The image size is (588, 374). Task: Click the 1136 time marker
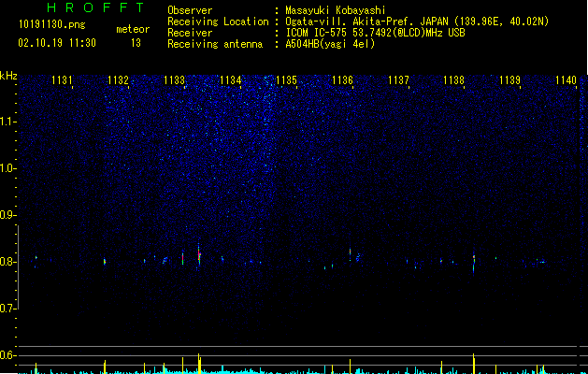tap(342, 80)
